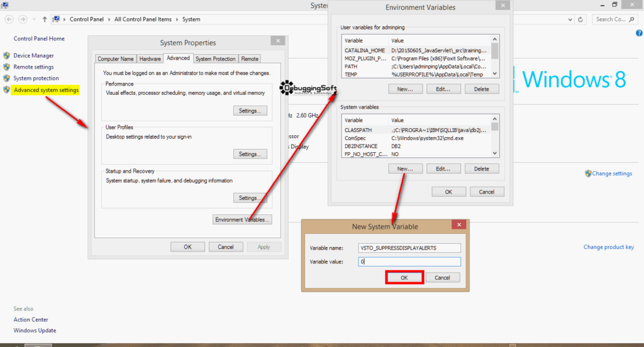Open Environment Variables button
Viewport: 644px width, 347px height.
(x=243, y=219)
